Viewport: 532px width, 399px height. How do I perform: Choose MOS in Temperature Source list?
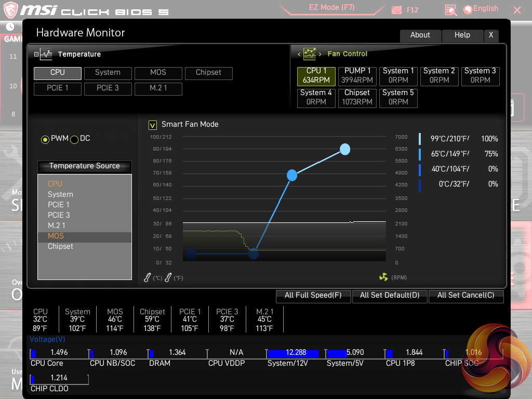56,236
